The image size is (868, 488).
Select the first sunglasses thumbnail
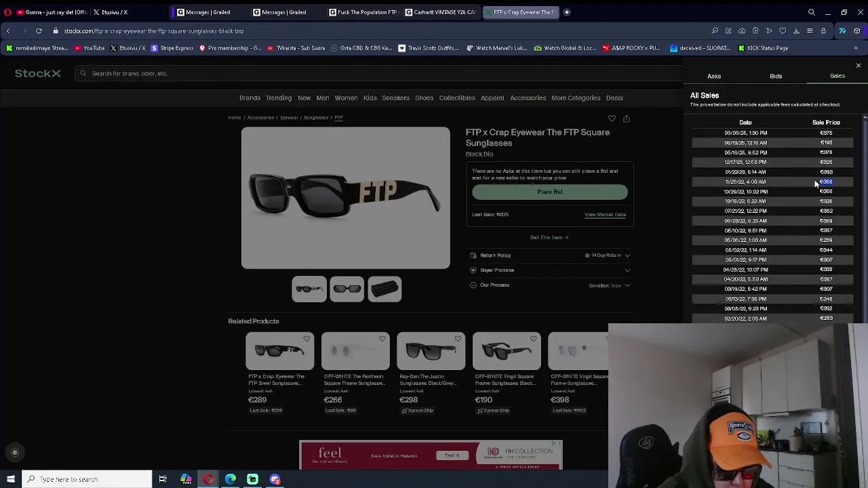[x=309, y=289]
